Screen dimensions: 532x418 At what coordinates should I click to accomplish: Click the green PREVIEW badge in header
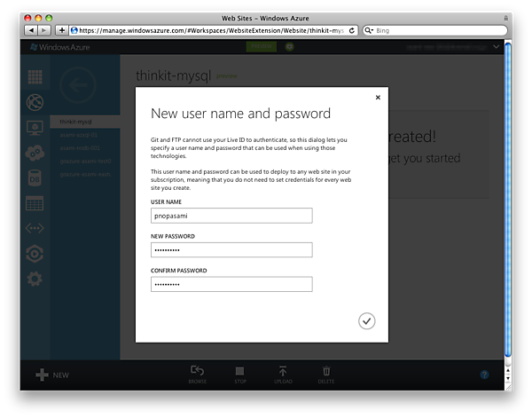262,46
